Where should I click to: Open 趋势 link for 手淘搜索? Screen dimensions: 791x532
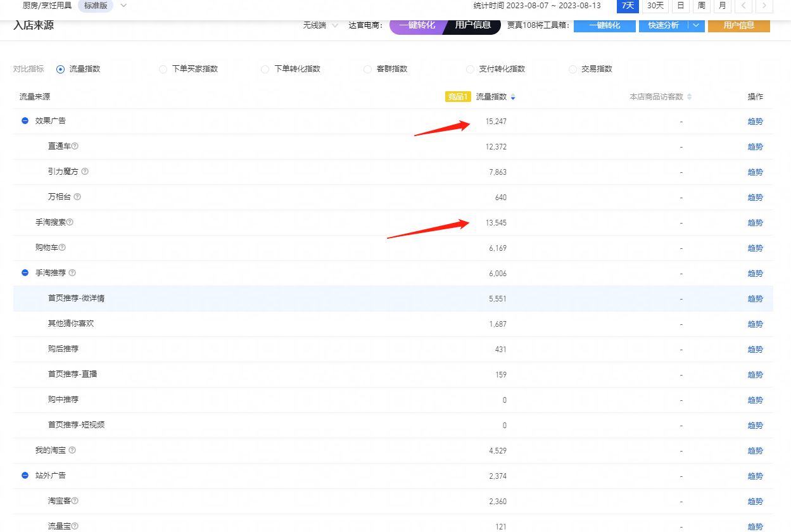(755, 223)
